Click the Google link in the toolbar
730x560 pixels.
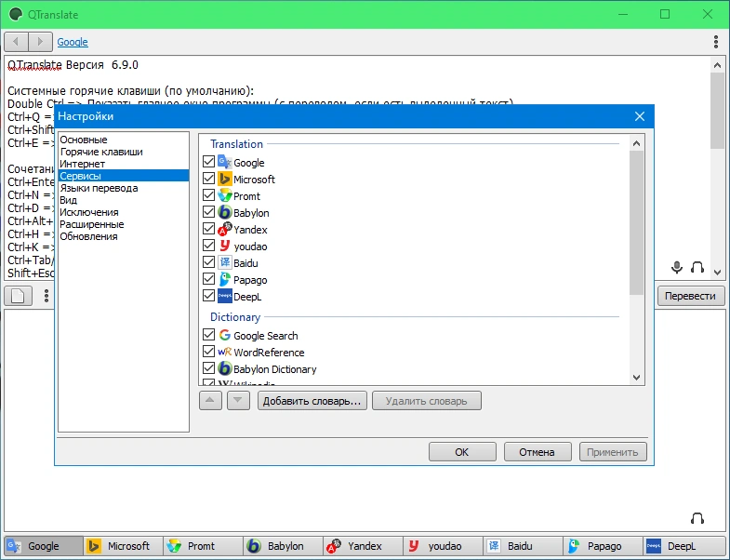tap(73, 42)
